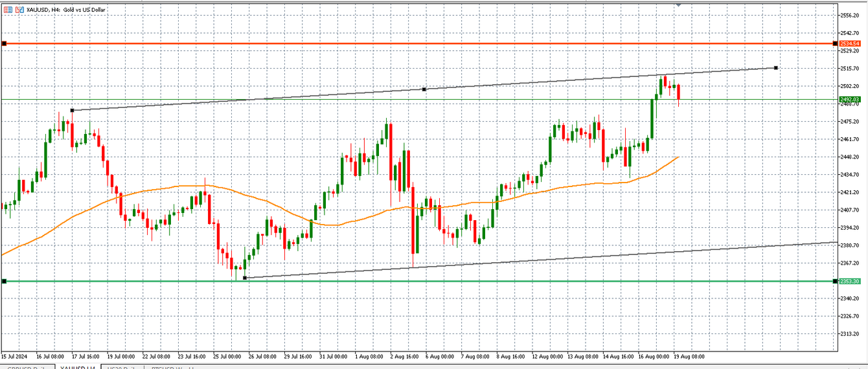868x369 pixels.
Task: Click the 2353.30 green price label
Action: [x=849, y=281]
